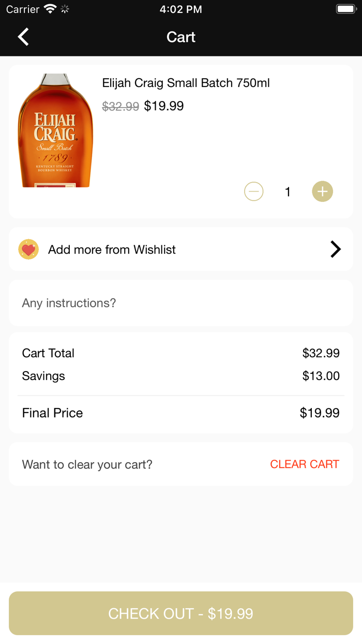Tap the CHECK OUT - $19.99 button
This screenshot has height=644, width=362.
coord(181,613)
